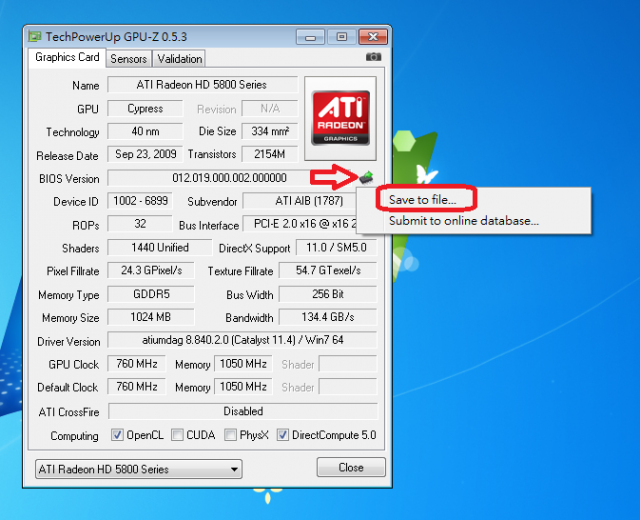Switch to the Sensors tab
The image size is (640, 520).
[129, 59]
